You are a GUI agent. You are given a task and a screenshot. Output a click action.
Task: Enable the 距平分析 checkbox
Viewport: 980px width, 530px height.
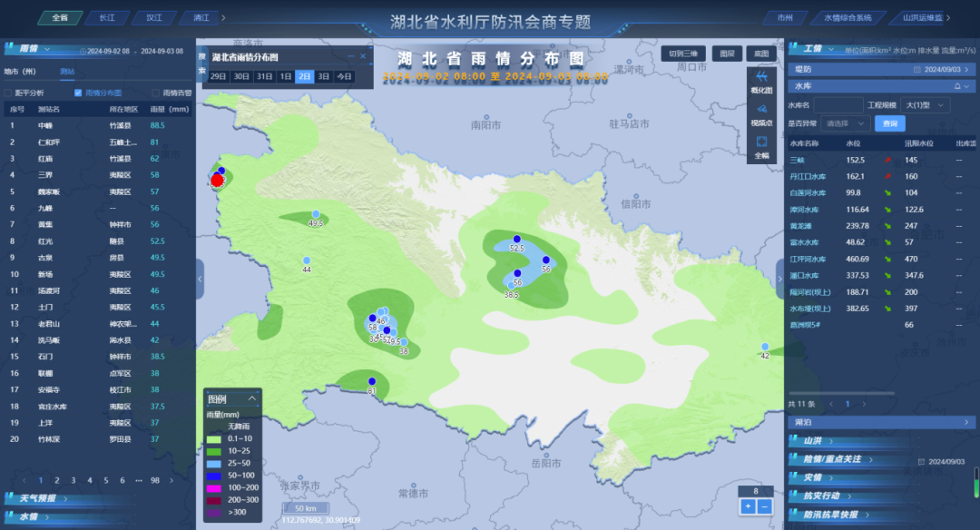pos(8,93)
